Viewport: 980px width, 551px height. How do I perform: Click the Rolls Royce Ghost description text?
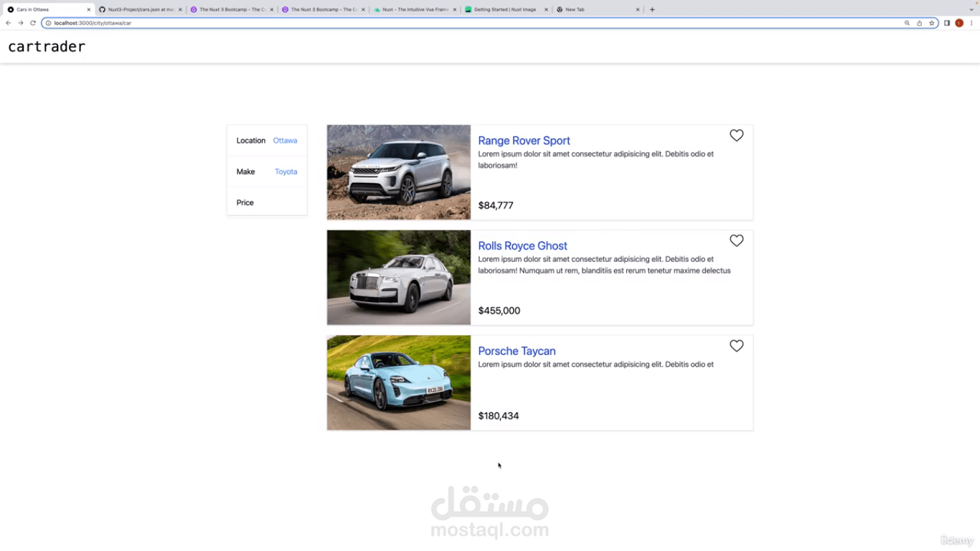coord(605,265)
